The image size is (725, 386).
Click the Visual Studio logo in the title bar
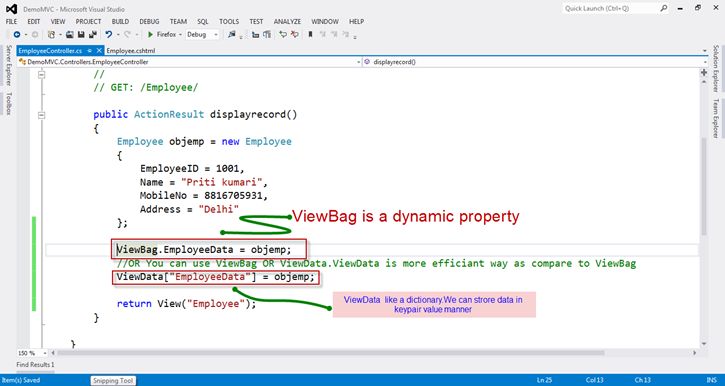(x=12, y=9)
